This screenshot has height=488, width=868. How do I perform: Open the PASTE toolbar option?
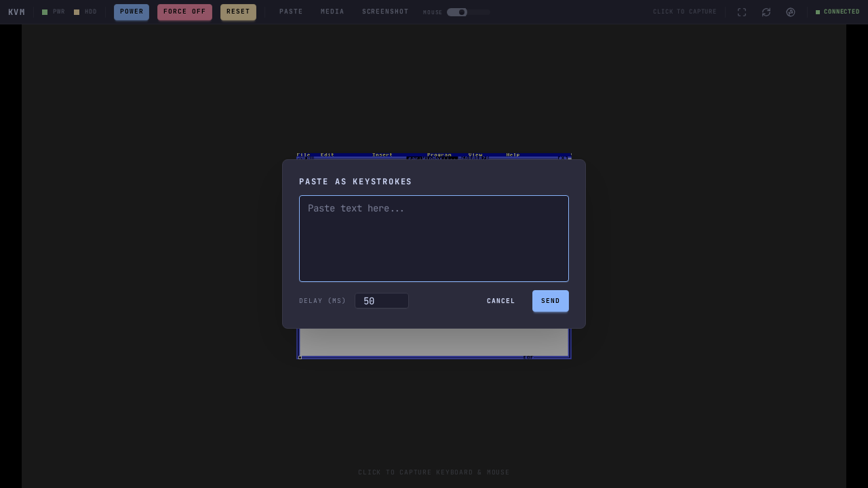coord(291,12)
